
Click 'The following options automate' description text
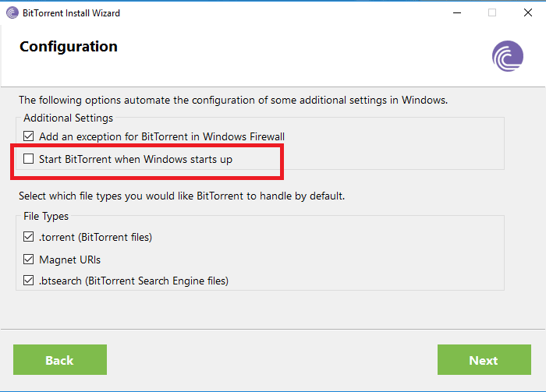233,101
